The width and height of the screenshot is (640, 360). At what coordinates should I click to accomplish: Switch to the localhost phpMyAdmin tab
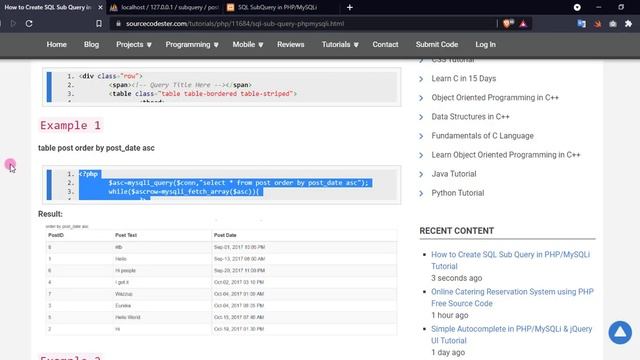pos(165,7)
